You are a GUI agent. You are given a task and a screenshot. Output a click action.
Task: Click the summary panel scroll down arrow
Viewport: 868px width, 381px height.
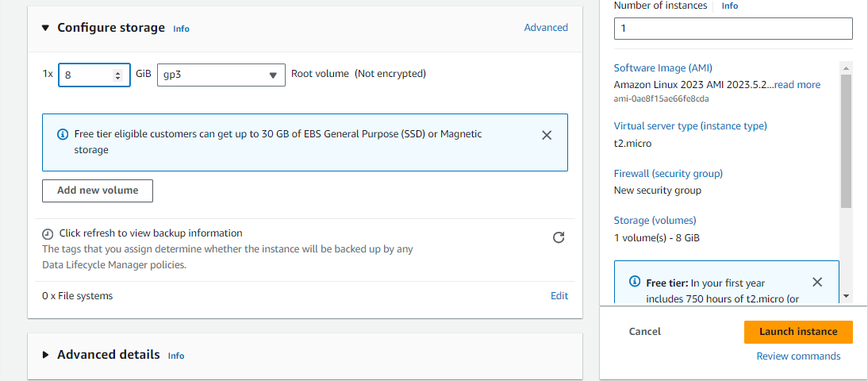pyautogui.click(x=846, y=295)
